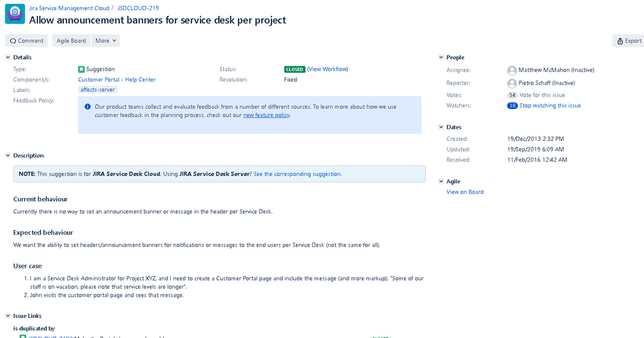Click the Matthew McMahon assignee avatar
The image size is (644, 338).
click(x=512, y=70)
